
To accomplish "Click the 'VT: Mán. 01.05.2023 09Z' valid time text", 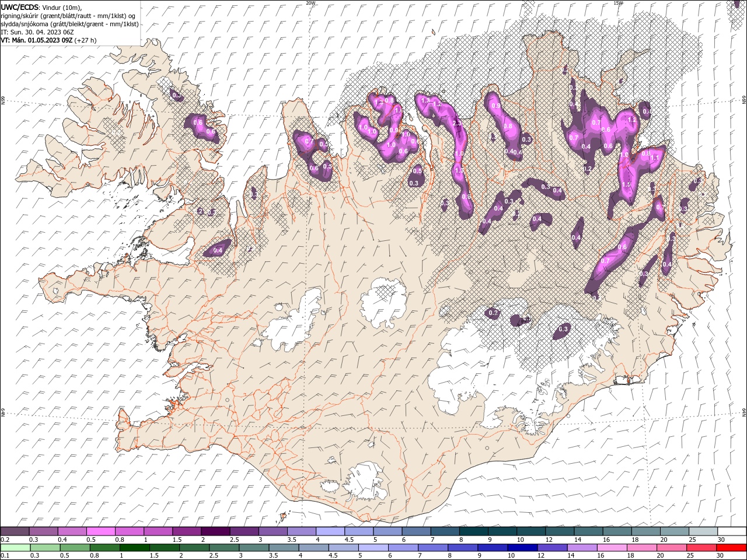I will pyautogui.click(x=37, y=40).
